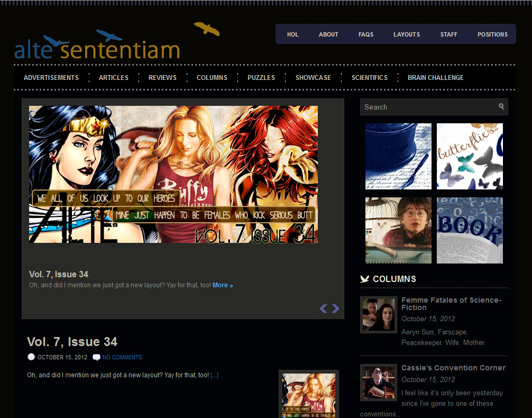Go to Reviews section

pos(162,77)
